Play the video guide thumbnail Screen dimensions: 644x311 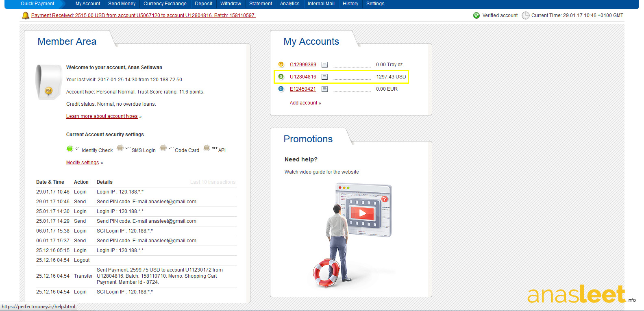click(363, 213)
